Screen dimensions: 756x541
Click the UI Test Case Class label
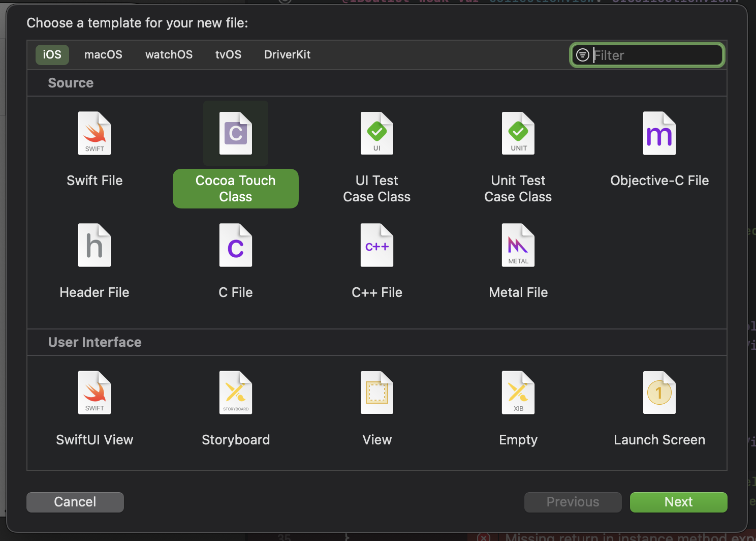coord(377,189)
